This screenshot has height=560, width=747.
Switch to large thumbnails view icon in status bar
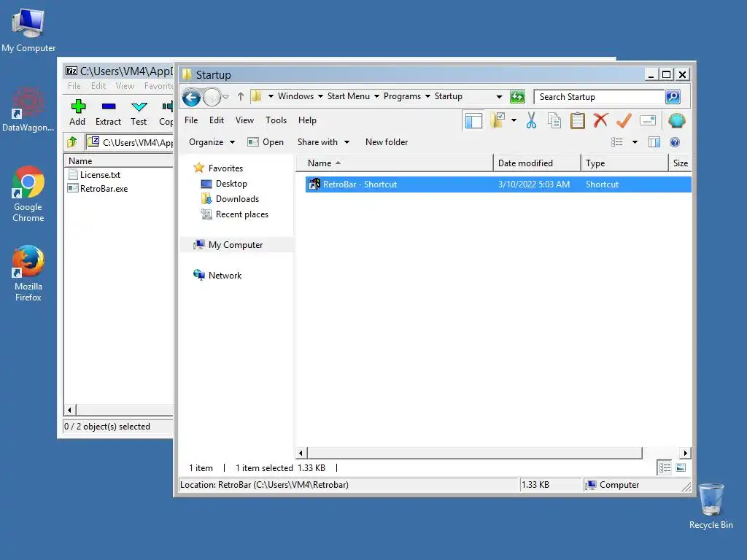click(x=681, y=467)
